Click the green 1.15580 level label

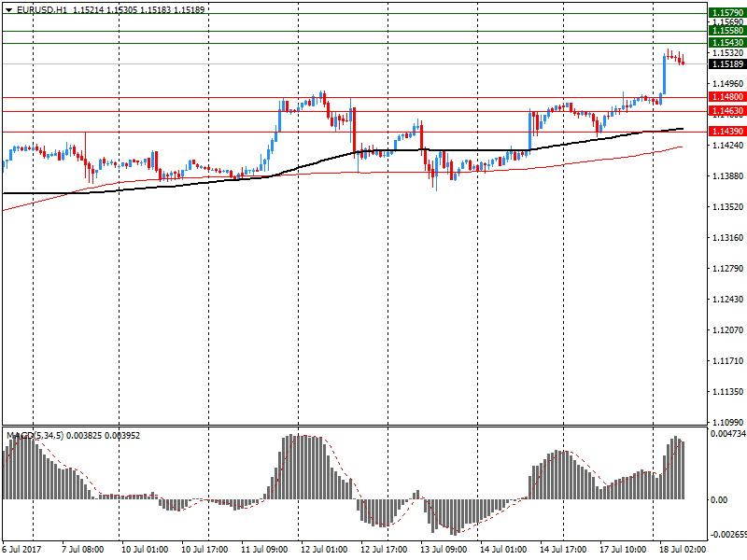(727, 31)
